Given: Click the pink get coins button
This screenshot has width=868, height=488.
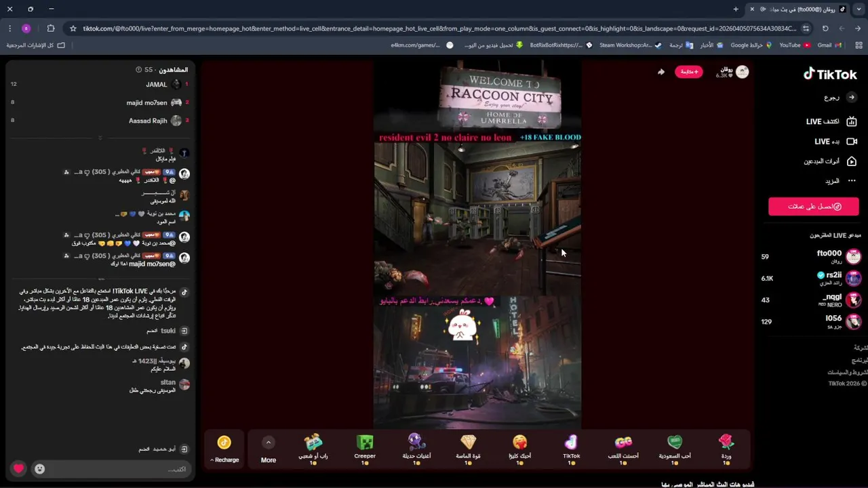Looking at the screenshot, I should [814, 207].
